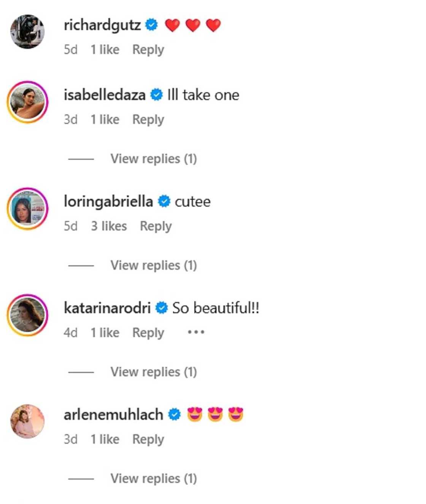Open the arlenemuhlach username link

pyautogui.click(x=113, y=415)
